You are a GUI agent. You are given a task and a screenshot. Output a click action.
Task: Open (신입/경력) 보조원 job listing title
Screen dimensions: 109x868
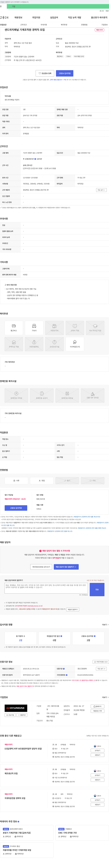click(x=23, y=749)
